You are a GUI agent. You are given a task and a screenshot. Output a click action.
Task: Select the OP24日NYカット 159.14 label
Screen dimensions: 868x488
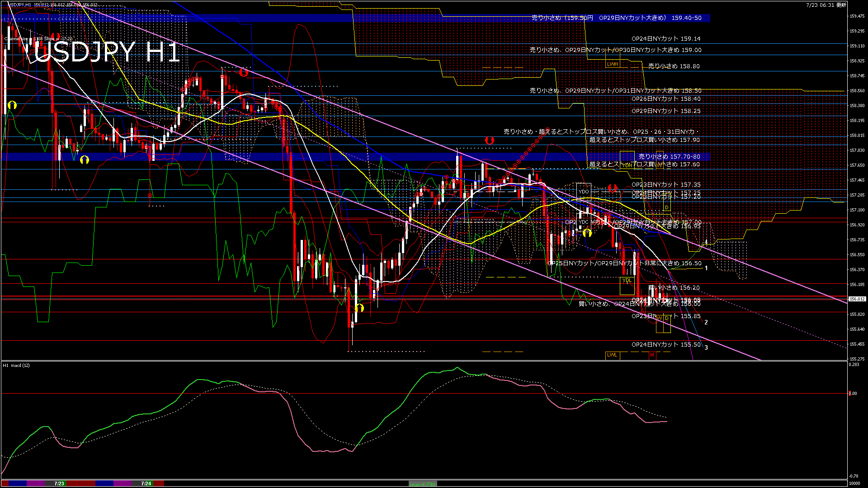(666, 39)
